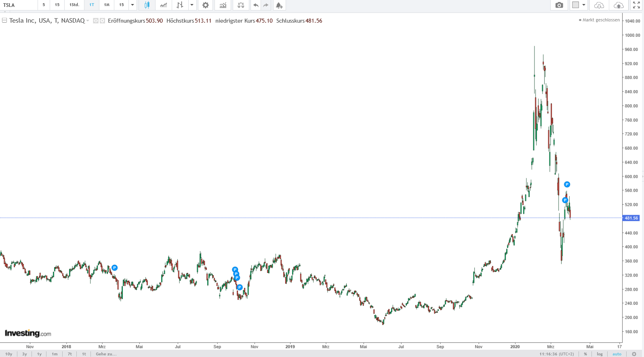Set time range to 7t
Viewport: 644px width, 357px height.
coord(70,354)
